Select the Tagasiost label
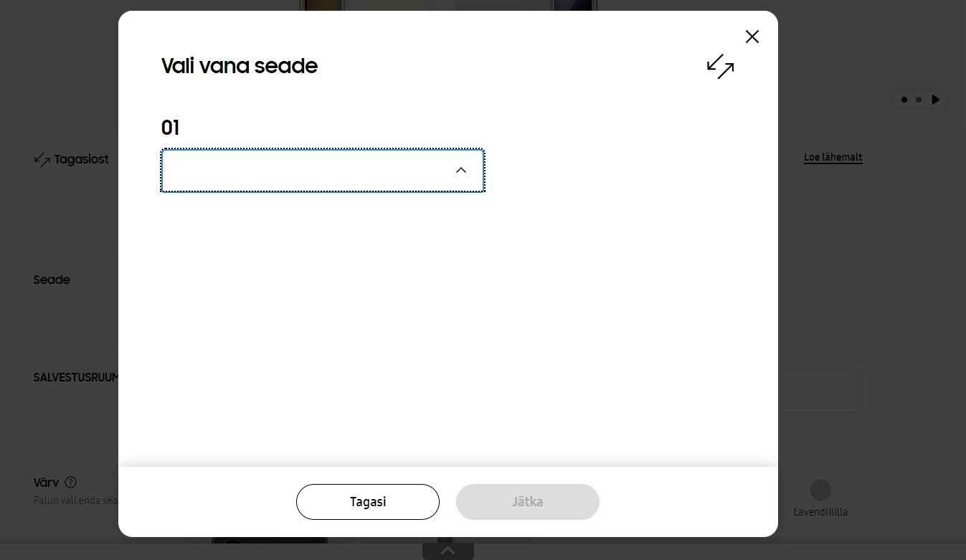This screenshot has width=966, height=560. click(81, 159)
